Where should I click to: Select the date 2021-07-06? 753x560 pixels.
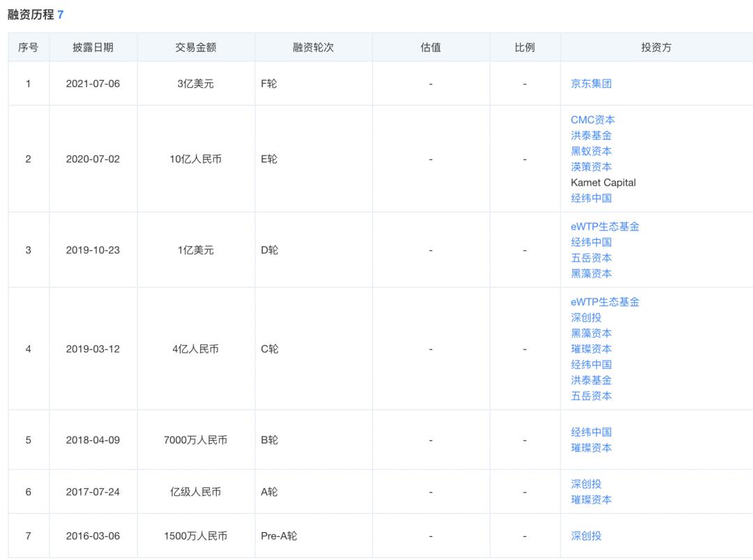click(93, 84)
